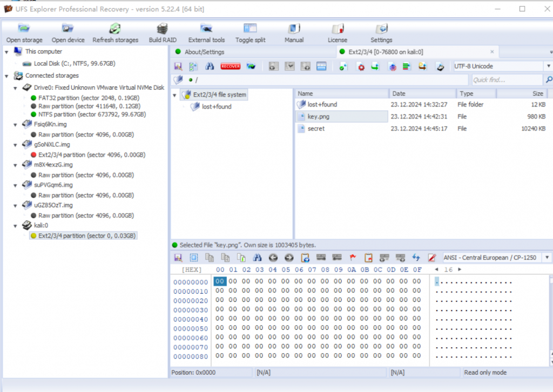Click the blue swap arrows icon in hex toolbar
Image resolution: width=553 pixels, height=392 pixels.
[416, 258]
